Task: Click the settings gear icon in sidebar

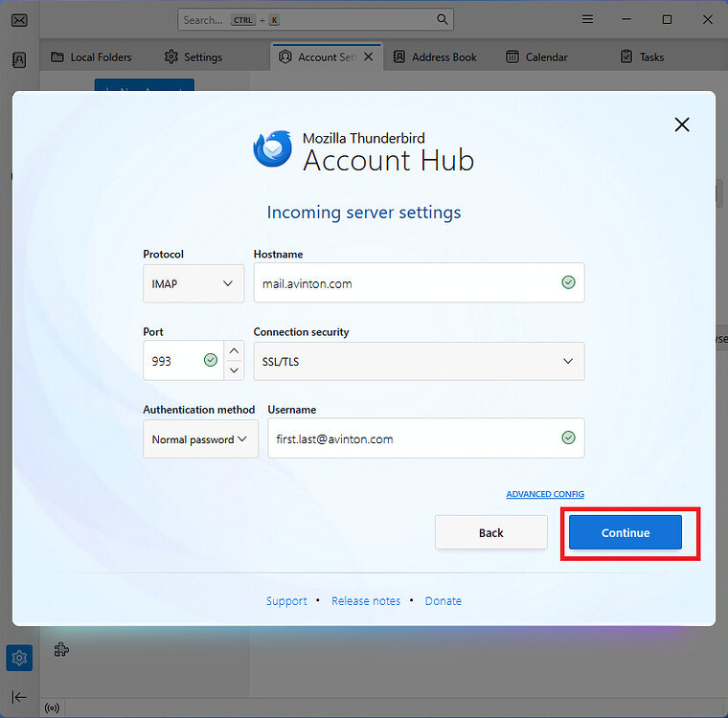Action: pos(19,658)
